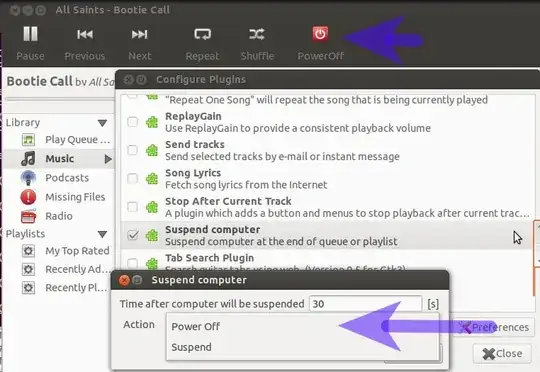
Task: Open the Play Queue source
Action: click(x=77, y=140)
